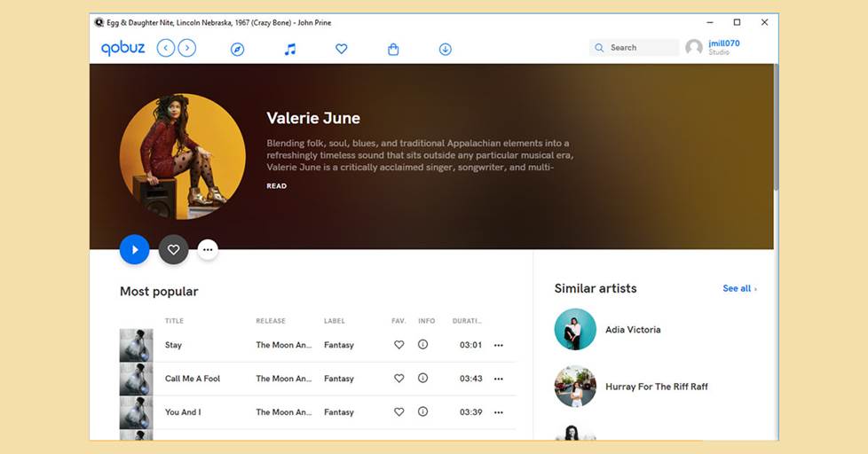Open the downloads arrow icon
Image resolution: width=868 pixels, height=454 pixels.
coord(445,50)
